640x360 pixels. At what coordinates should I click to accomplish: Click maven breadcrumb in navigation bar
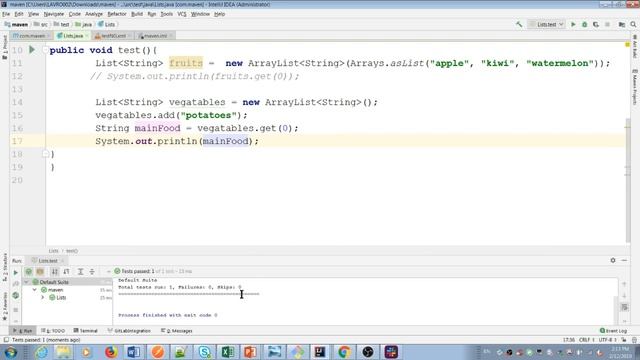16,24
